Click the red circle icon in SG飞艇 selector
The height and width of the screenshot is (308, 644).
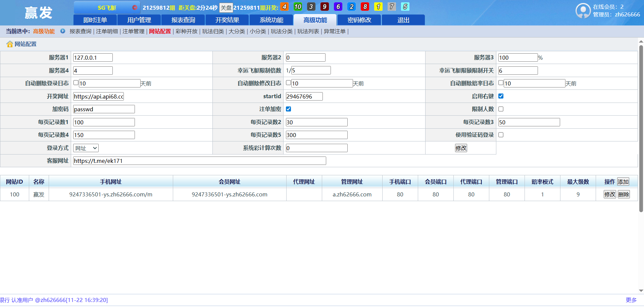point(135,7)
